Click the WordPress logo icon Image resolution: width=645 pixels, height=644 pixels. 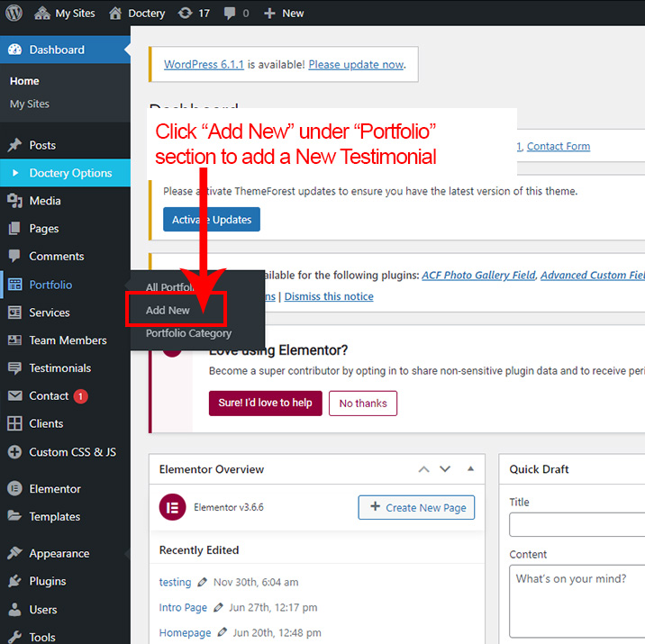[x=14, y=14]
